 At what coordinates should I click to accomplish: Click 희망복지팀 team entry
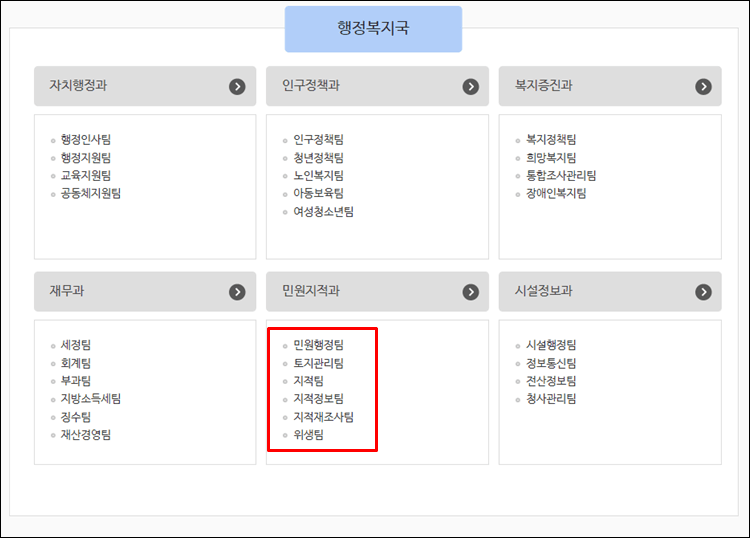pos(551,158)
